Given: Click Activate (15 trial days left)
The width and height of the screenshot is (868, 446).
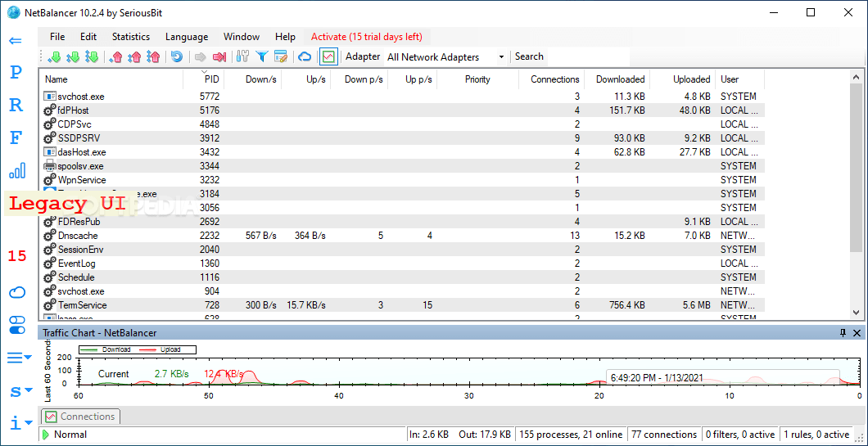Looking at the screenshot, I should 367,37.
